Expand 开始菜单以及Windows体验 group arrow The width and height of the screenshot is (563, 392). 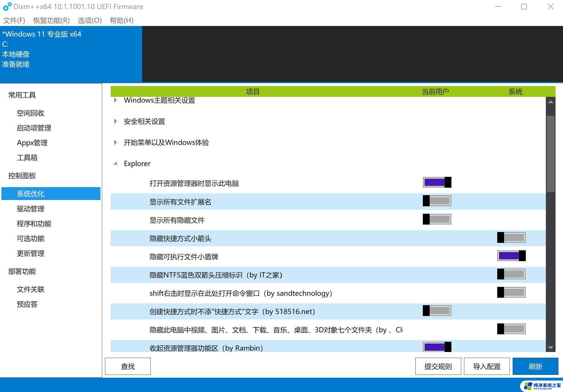click(x=115, y=142)
